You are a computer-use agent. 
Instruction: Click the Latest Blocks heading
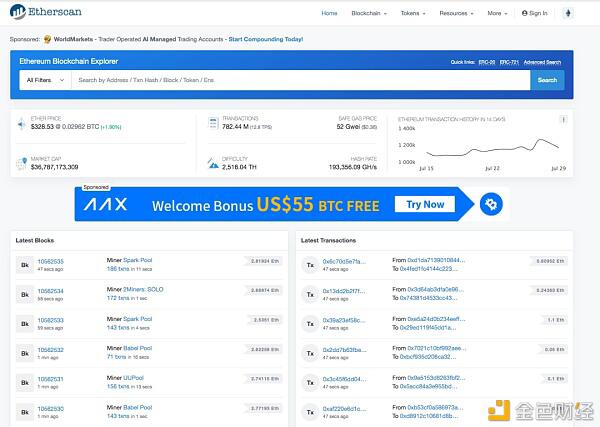tap(34, 240)
